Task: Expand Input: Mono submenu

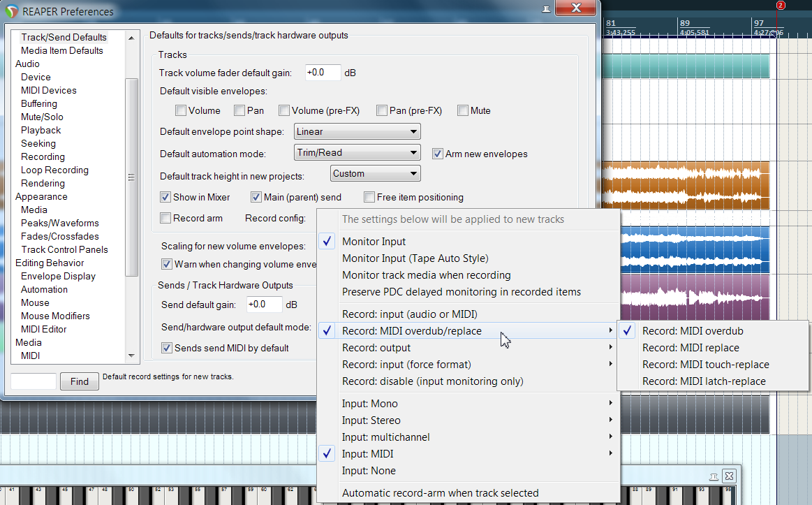Action: click(468, 404)
